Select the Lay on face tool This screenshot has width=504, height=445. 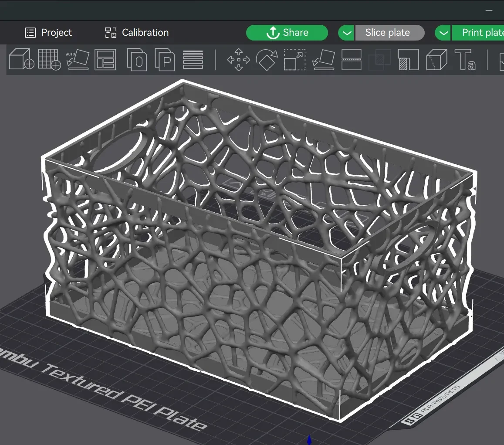pos(323,59)
